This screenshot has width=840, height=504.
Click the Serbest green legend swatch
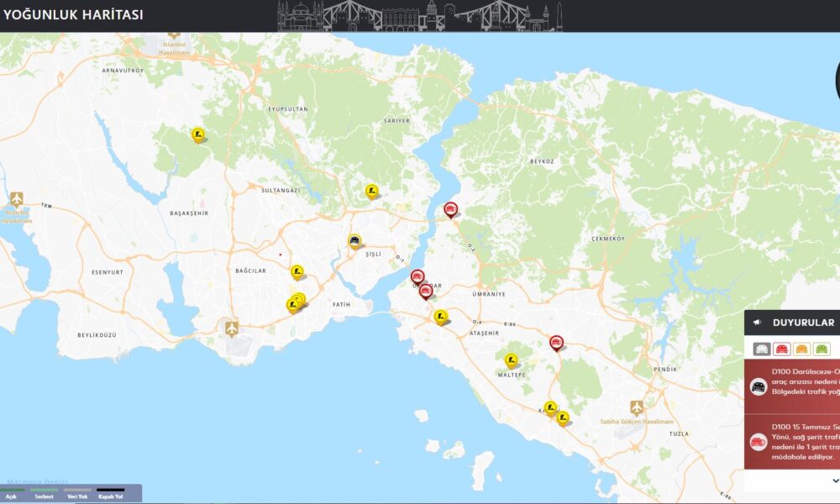(45, 490)
